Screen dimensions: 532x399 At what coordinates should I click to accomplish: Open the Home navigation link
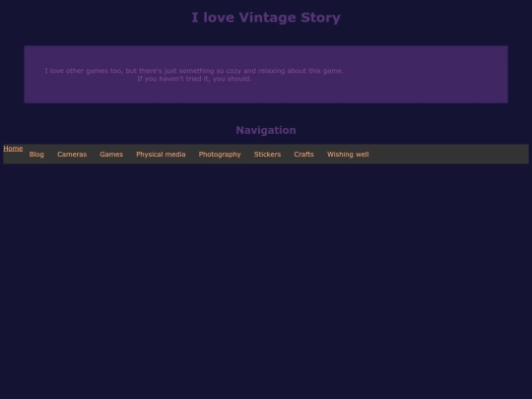click(13, 149)
